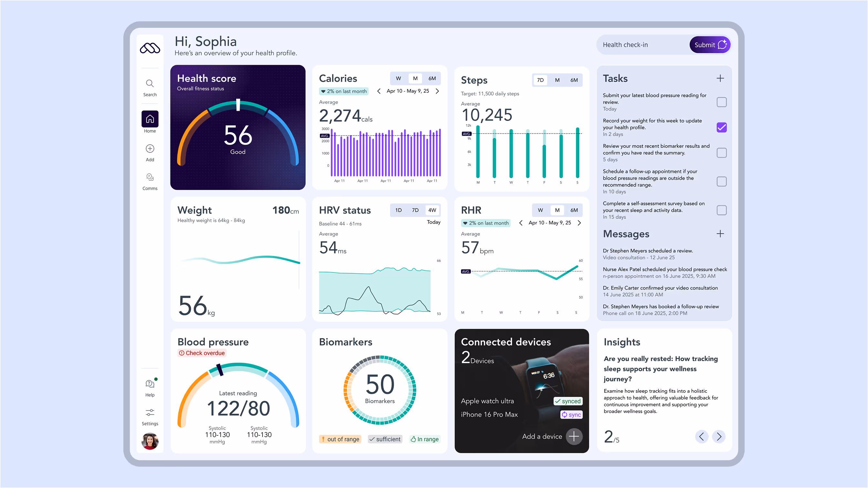Image resolution: width=868 pixels, height=488 pixels.
Task: Open Comms chat icon in sidebar
Action: 150,177
